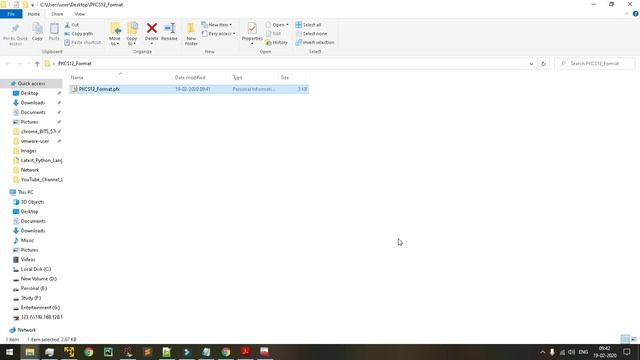
Task: Click the red Delete icon
Action: click(151, 28)
